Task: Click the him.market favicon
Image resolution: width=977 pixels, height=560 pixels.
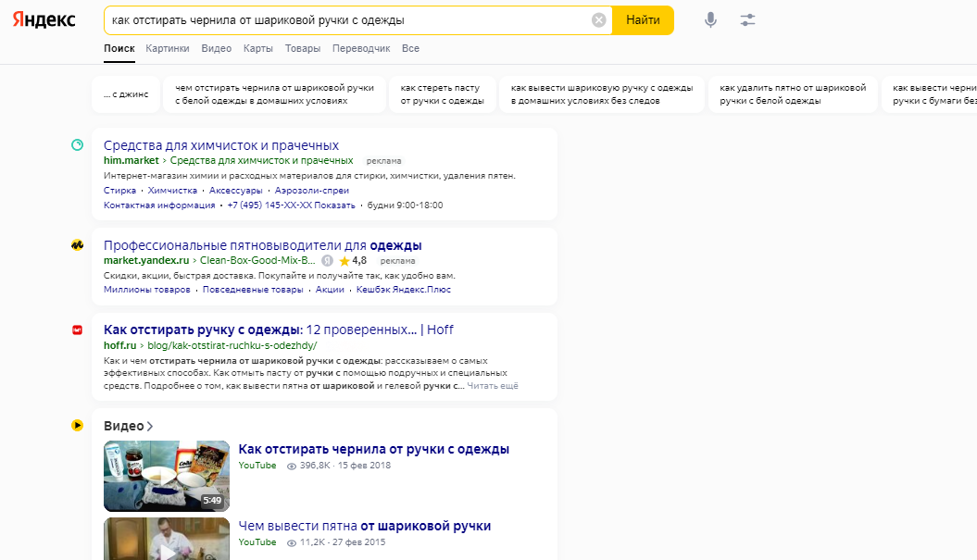Action: coord(77,145)
